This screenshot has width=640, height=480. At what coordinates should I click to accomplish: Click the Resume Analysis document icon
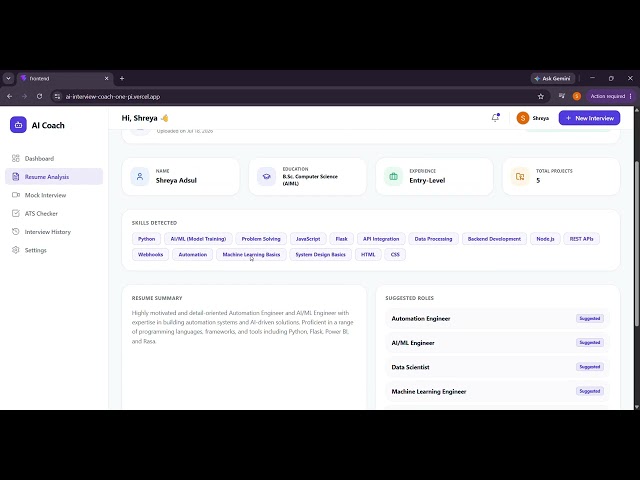click(x=16, y=177)
